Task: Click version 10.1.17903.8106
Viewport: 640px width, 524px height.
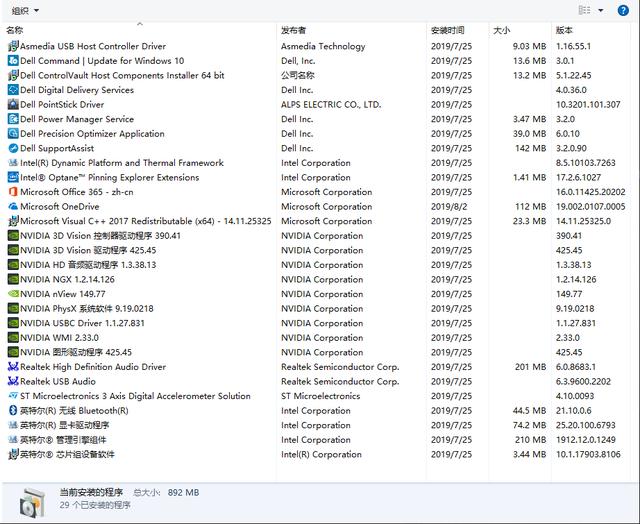Action: pyautogui.click(x=588, y=454)
